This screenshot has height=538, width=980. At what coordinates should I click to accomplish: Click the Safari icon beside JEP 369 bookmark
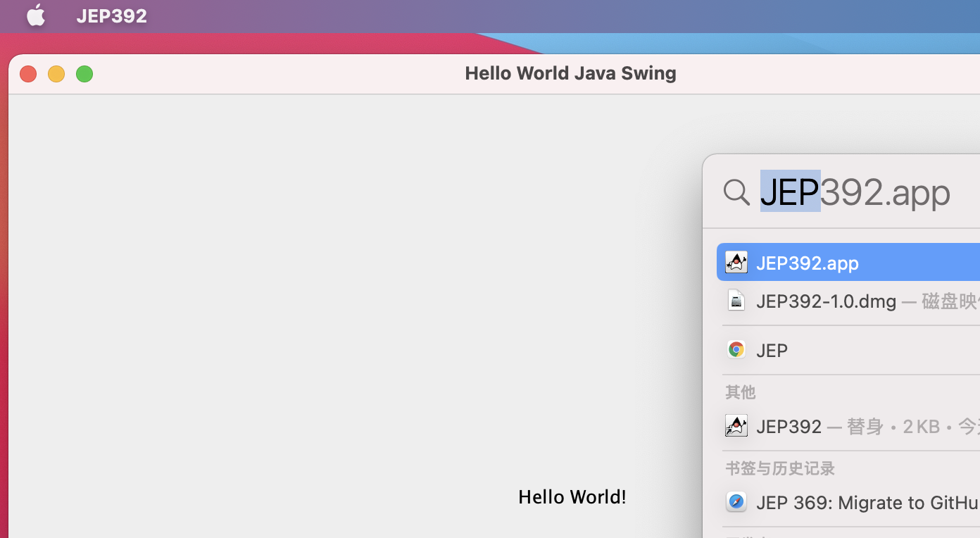736,502
